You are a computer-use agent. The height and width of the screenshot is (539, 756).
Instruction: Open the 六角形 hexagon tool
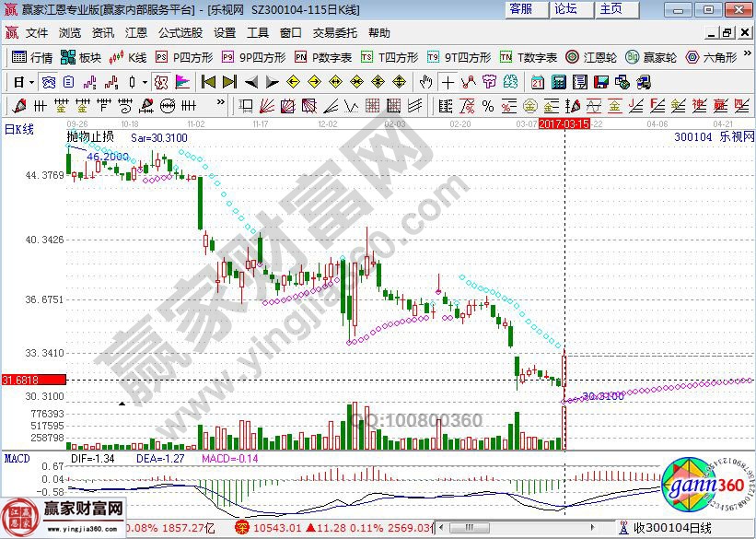pyautogui.click(x=711, y=57)
